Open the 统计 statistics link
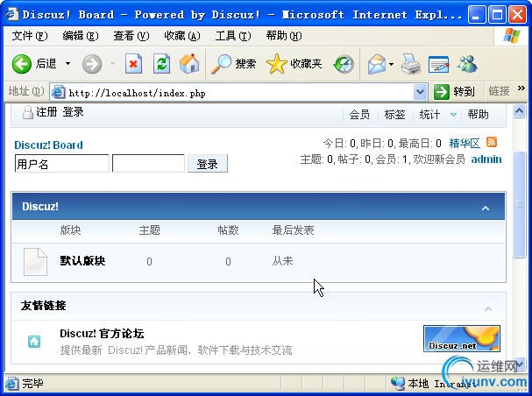The height and width of the screenshot is (396, 532). 429,115
